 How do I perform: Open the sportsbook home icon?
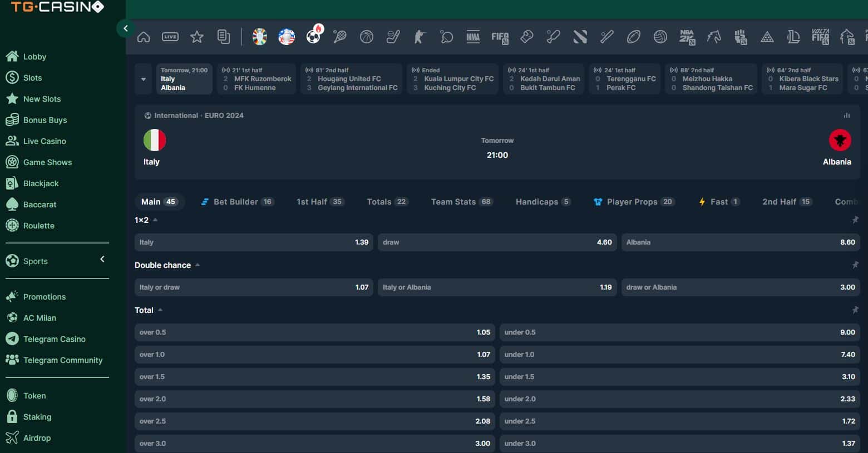[144, 37]
